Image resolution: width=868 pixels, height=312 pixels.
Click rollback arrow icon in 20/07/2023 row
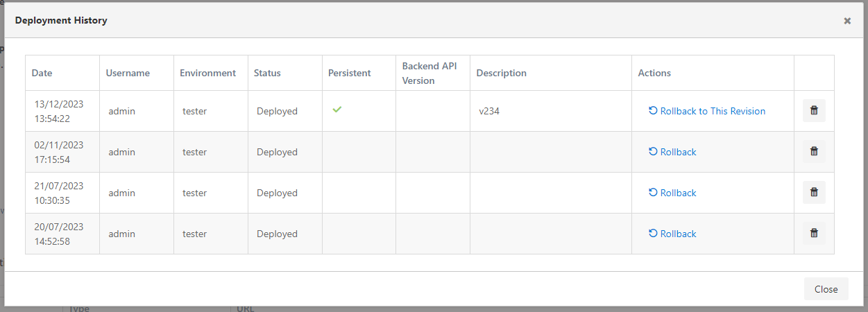(653, 234)
